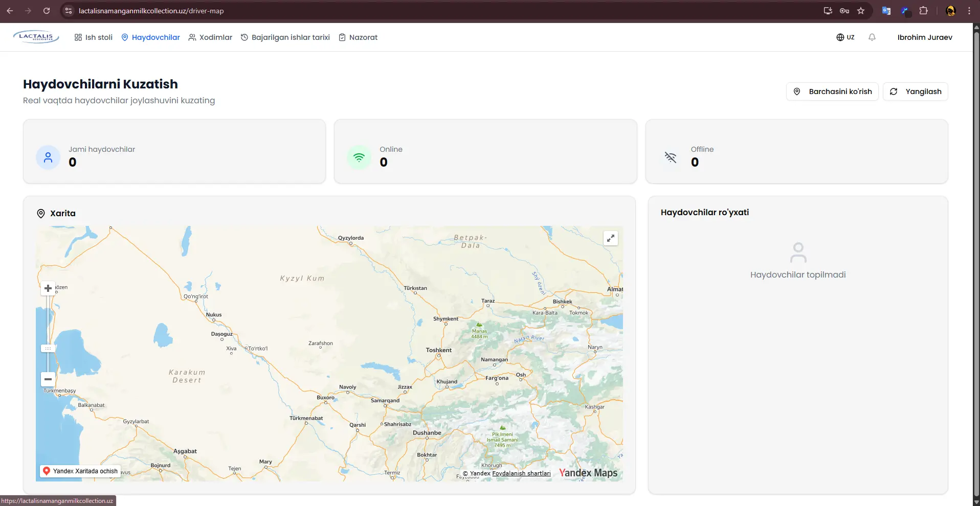Expand the map to fullscreen
Screen dimensions: 980x506
(x=611, y=238)
